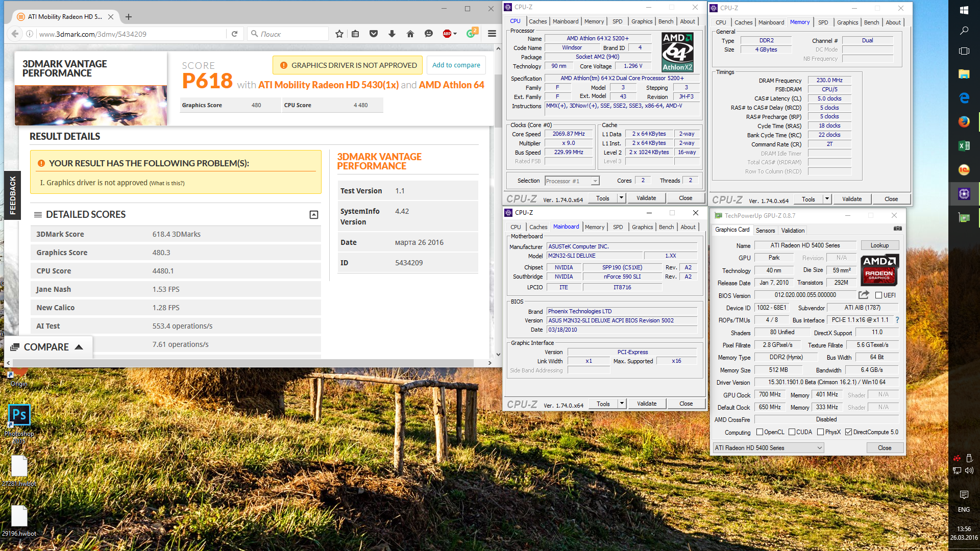Image resolution: width=980 pixels, height=551 pixels.
Task: Click the browser horizontal scrollbar
Action: (242, 363)
